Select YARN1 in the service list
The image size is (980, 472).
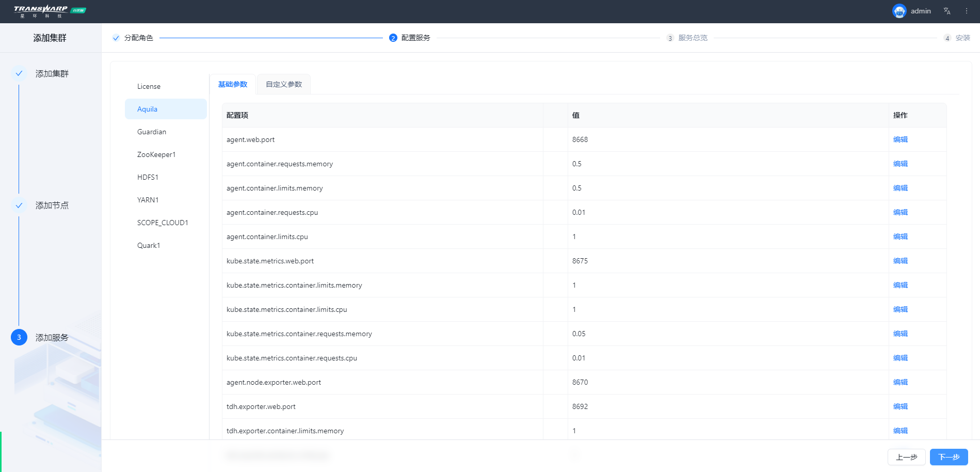coord(166,200)
